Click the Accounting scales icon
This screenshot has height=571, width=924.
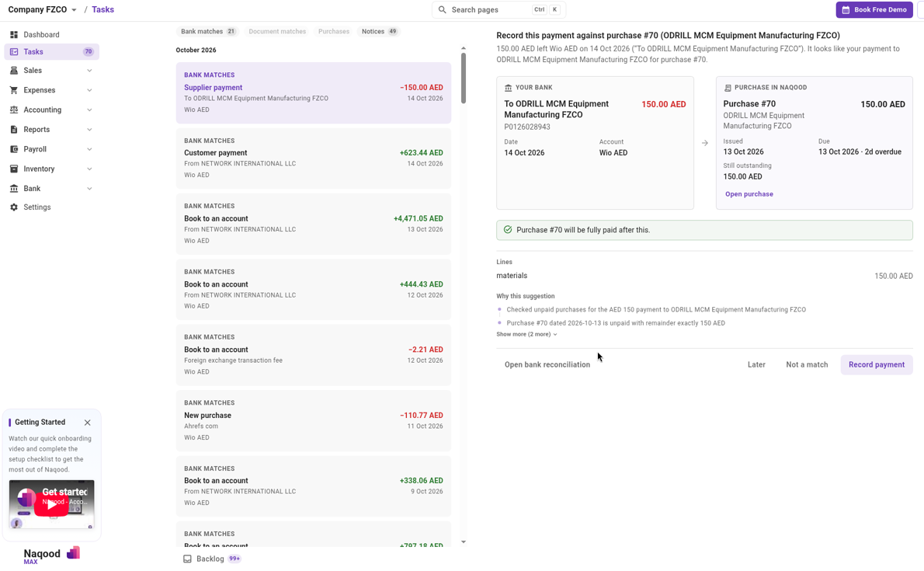click(14, 110)
